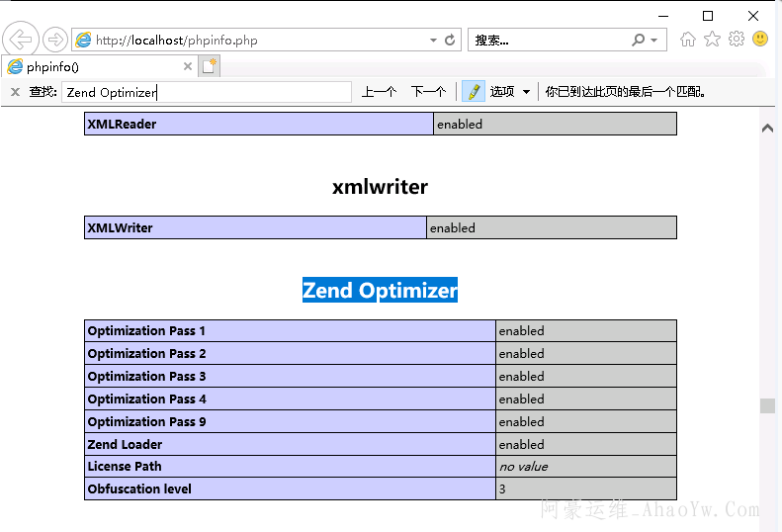The height and width of the screenshot is (532, 782).
Task: Open Favorites star icon
Action: coord(712,40)
